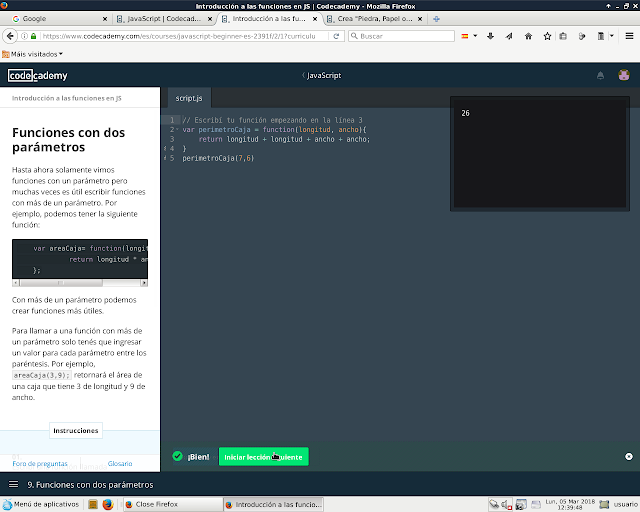Focus the Introducción a las funcio... taskbar window
The image size is (640, 512).
pyautogui.click(x=273, y=504)
